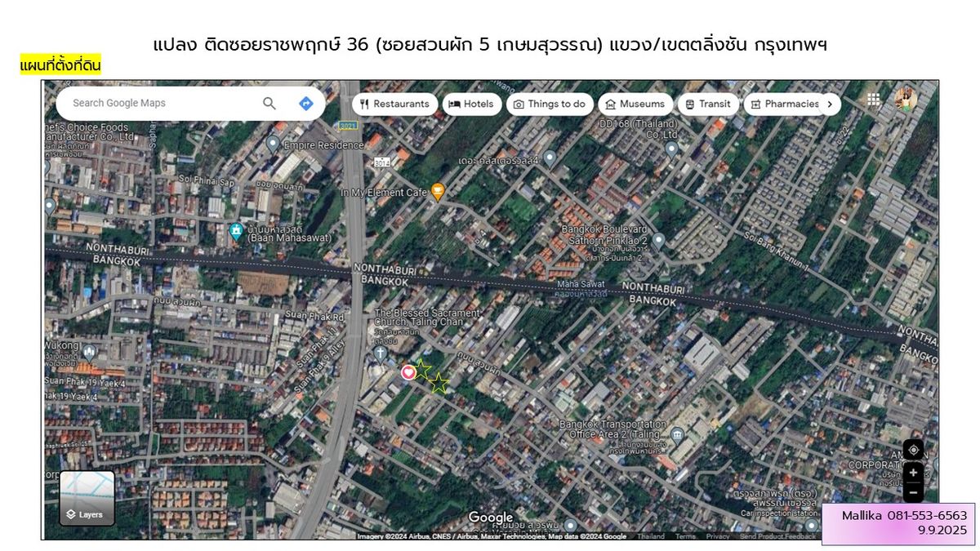Click the Mallika 081-553-6563 contact text
The height and width of the screenshot is (551, 980).
click(904, 515)
